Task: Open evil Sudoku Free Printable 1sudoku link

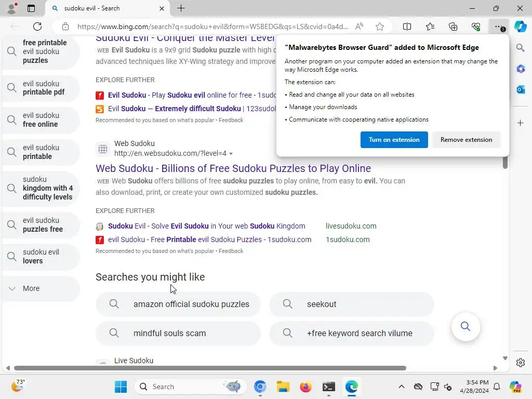Action: click(x=210, y=240)
